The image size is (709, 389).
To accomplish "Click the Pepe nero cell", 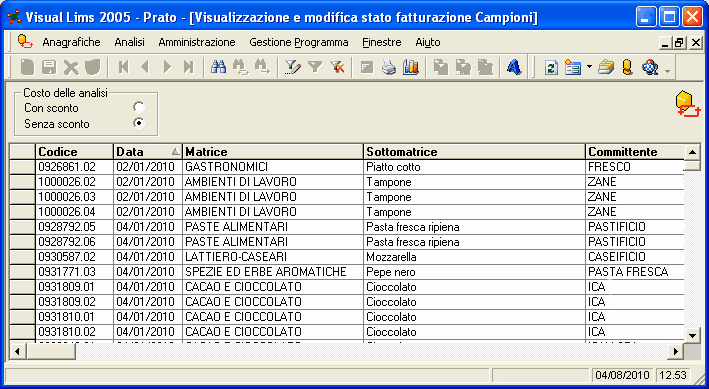I will (474, 272).
